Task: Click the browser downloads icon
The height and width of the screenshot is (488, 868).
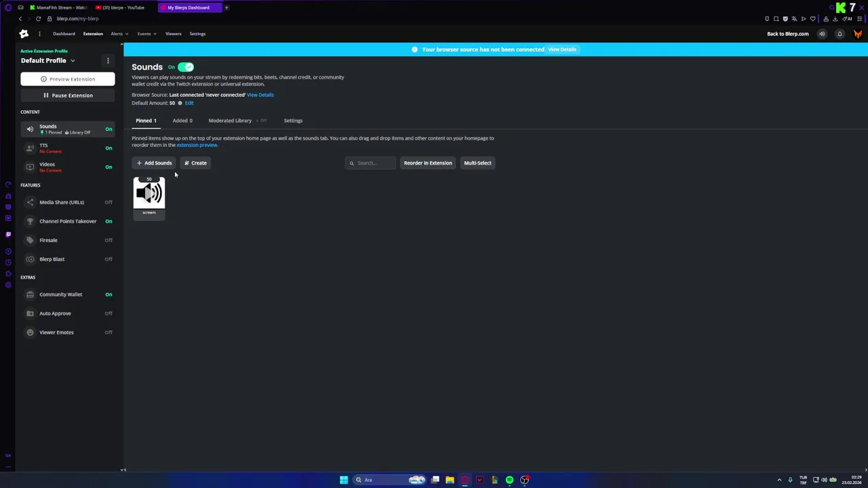Action: coord(835,19)
